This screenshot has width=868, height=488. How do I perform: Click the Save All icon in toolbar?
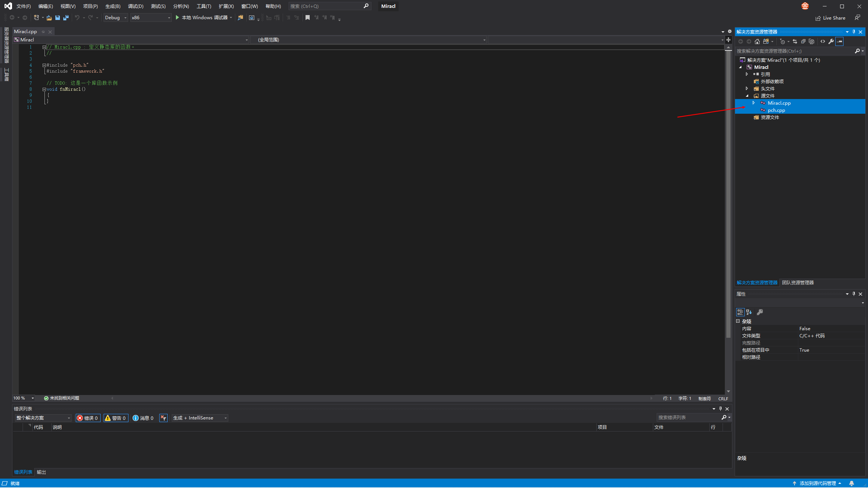(x=66, y=18)
